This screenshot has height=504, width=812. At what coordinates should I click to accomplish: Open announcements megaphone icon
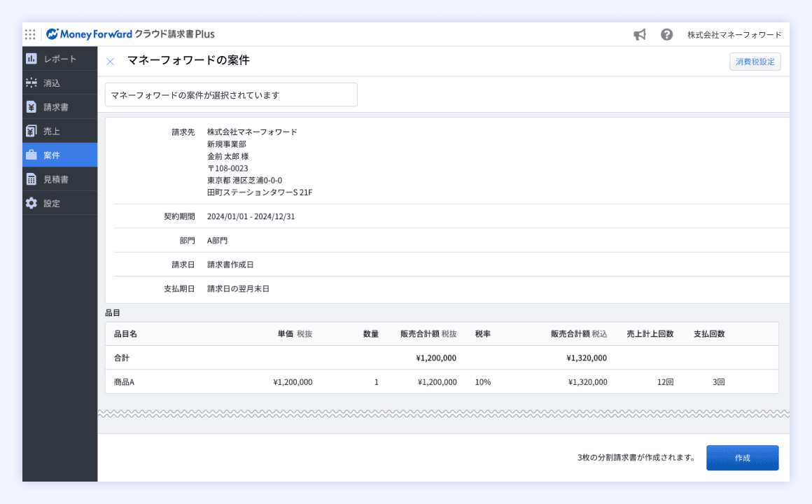click(x=639, y=34)
